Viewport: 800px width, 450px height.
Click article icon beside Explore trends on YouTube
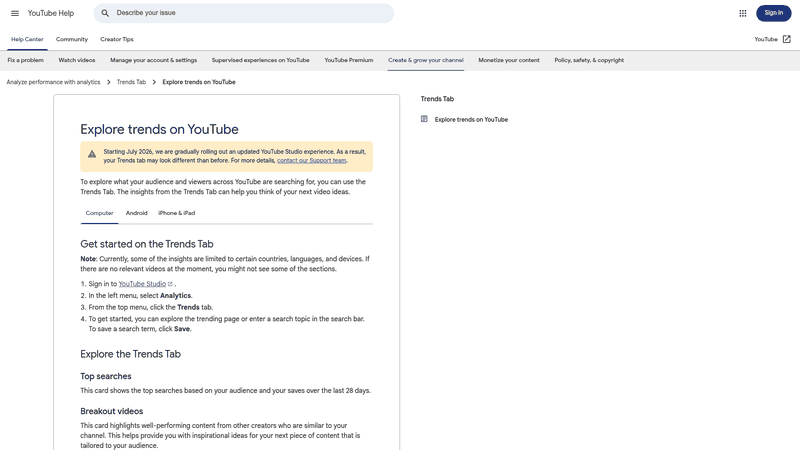click(424, 119)
